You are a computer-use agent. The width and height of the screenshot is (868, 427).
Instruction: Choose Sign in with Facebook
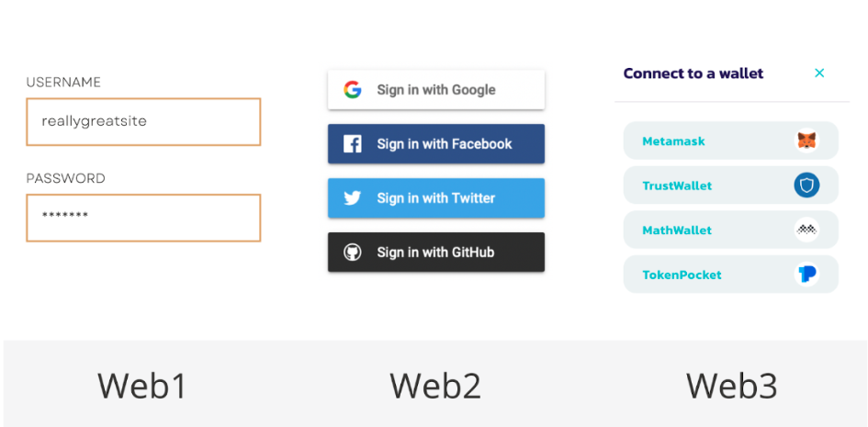436,144
